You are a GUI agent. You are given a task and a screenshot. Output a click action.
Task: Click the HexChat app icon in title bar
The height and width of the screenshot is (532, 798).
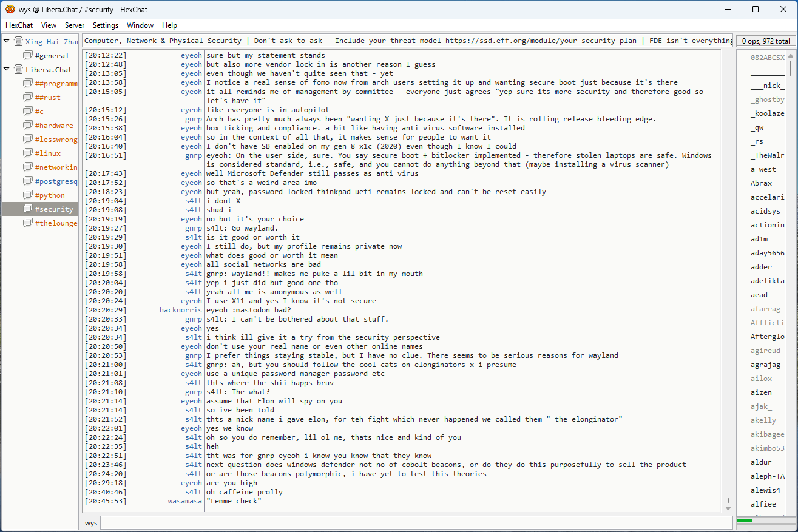pos(10,9)
